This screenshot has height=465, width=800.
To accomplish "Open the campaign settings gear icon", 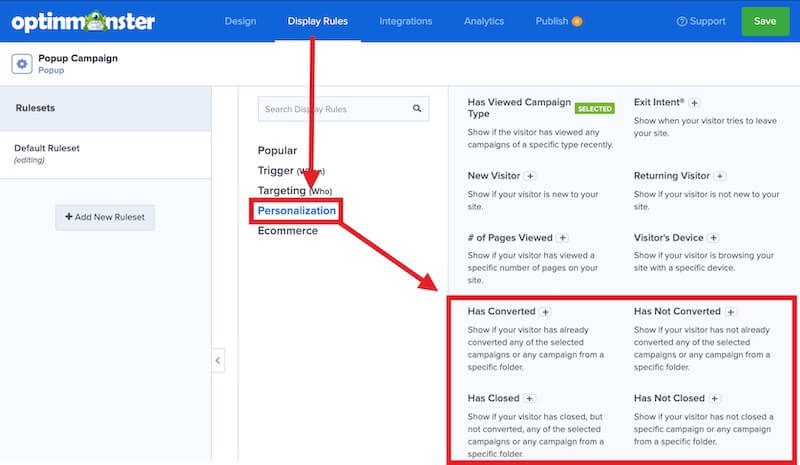I will (22, 64).
